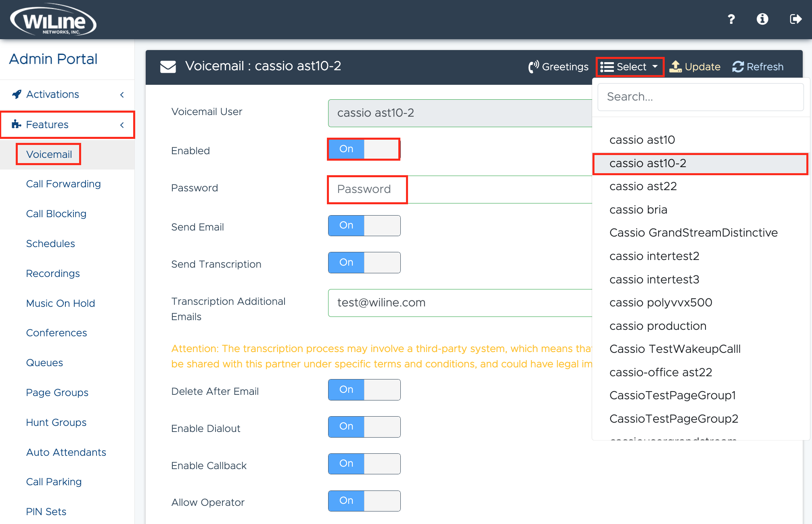812x524 pixels.
Task: Select cassio bria from the list
Action: pyautogui.click(x=638, y=210)
